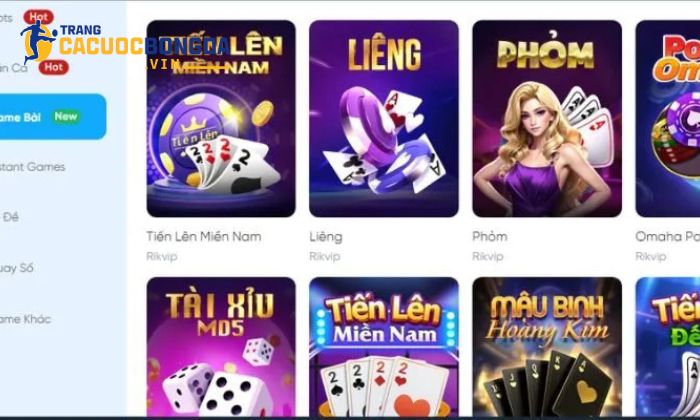The image size is (700, 420).
Task: Click the red Hot badge beside Bắn Cá
Action: tap(54, 67)
